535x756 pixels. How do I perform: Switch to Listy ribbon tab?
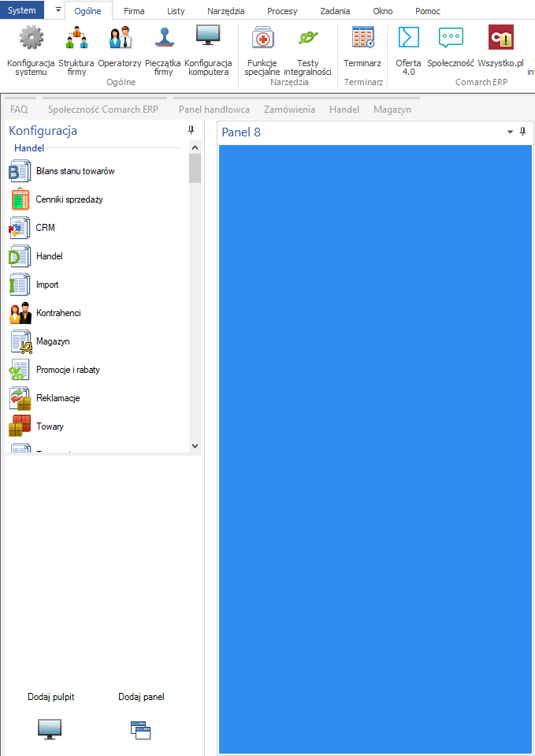pyautogui.click(x=176, y=10)
